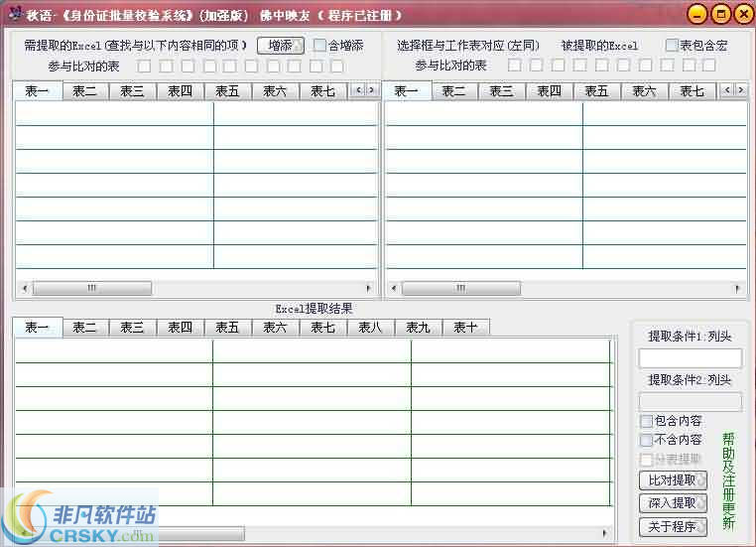Open 表六 tab in right Excel panel
This screenshot has width=756, height=547.
(x=644, y=90)
